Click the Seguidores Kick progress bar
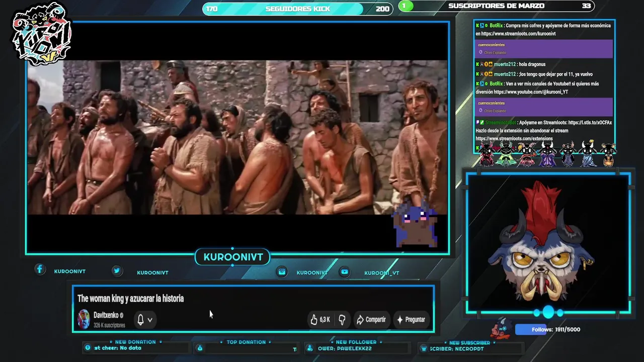 tap(298, 9)
